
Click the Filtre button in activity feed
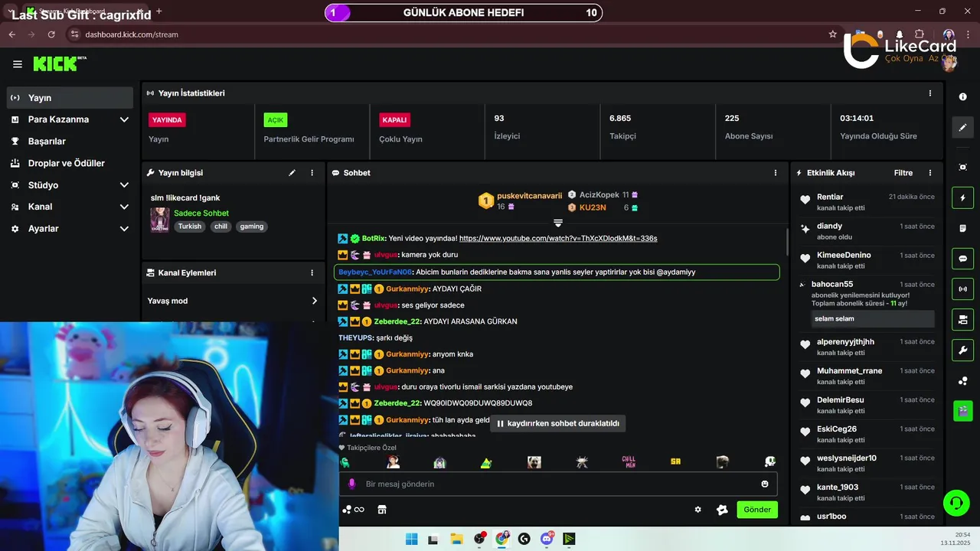903,173
